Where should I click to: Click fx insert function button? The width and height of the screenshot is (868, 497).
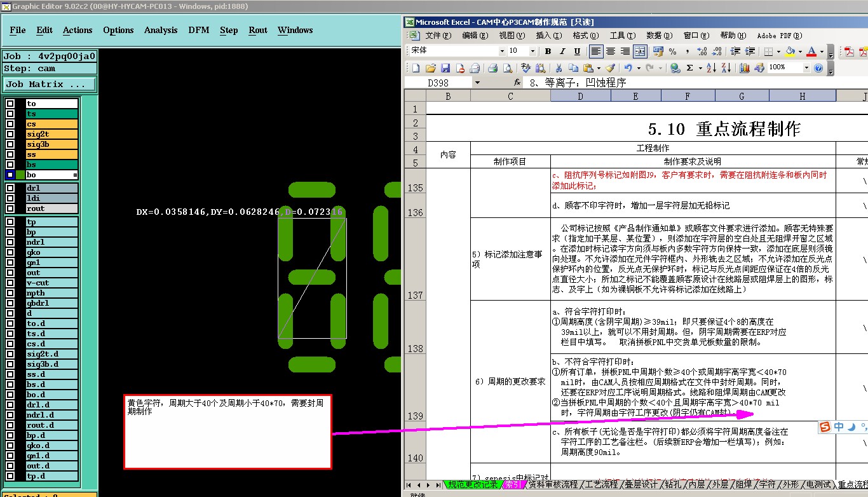click(x=518, y=83)
